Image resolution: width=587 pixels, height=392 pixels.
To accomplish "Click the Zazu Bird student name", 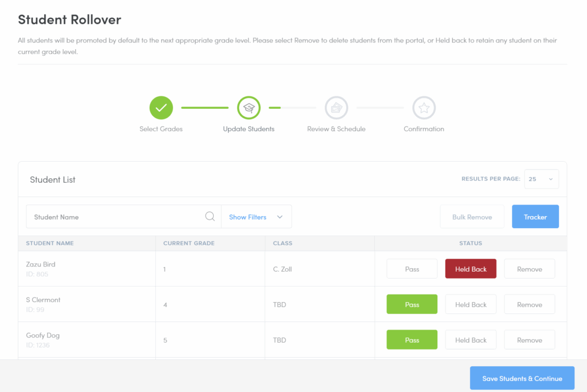I will coord(41,264).
